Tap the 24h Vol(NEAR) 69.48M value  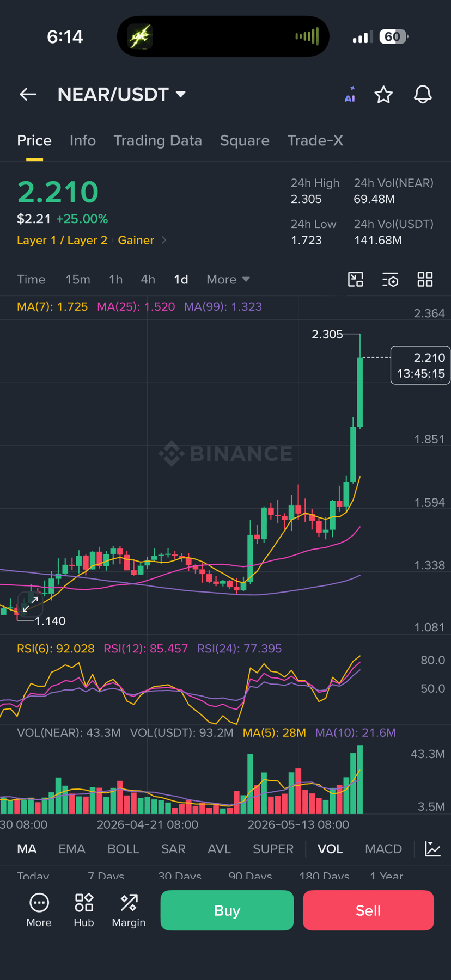pyautogui.click(x=374, y=199)
